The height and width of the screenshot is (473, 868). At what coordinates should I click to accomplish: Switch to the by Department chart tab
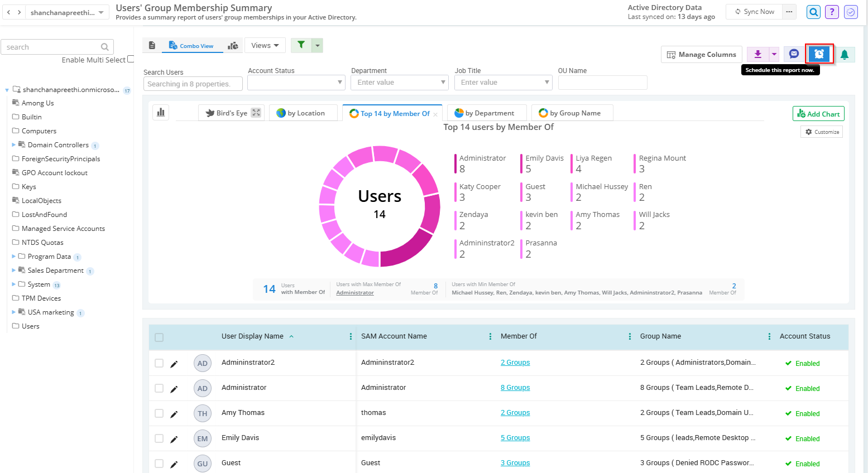point(486,113)
